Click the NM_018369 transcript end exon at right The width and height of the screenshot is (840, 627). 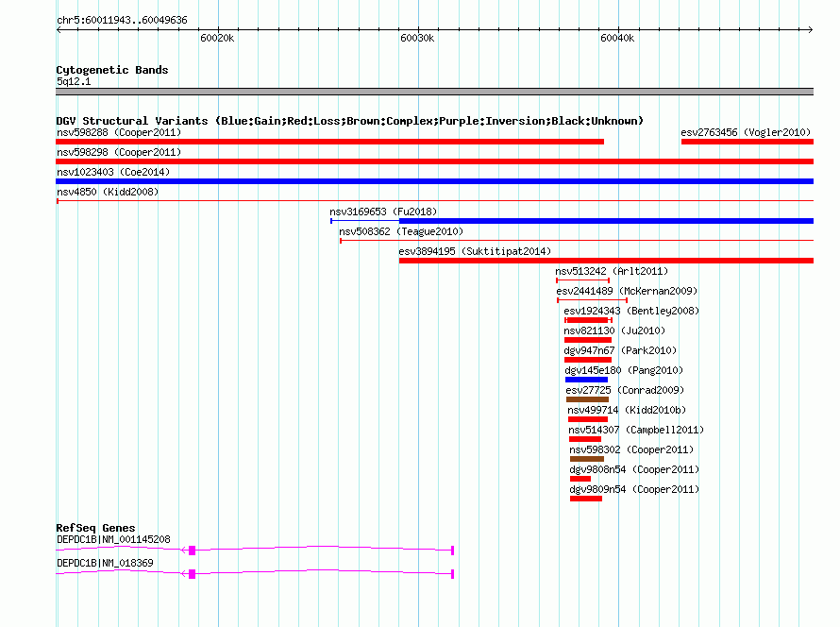[453, 574]
